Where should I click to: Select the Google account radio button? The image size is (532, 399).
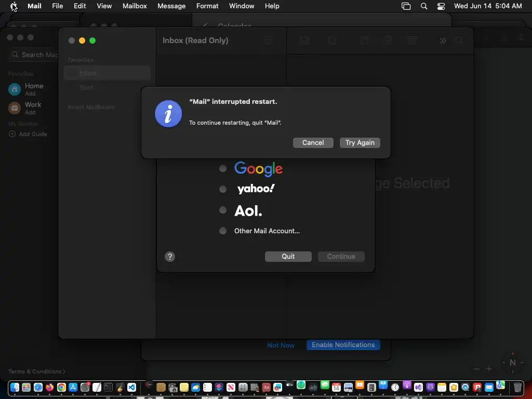click(x=222, y=168)
